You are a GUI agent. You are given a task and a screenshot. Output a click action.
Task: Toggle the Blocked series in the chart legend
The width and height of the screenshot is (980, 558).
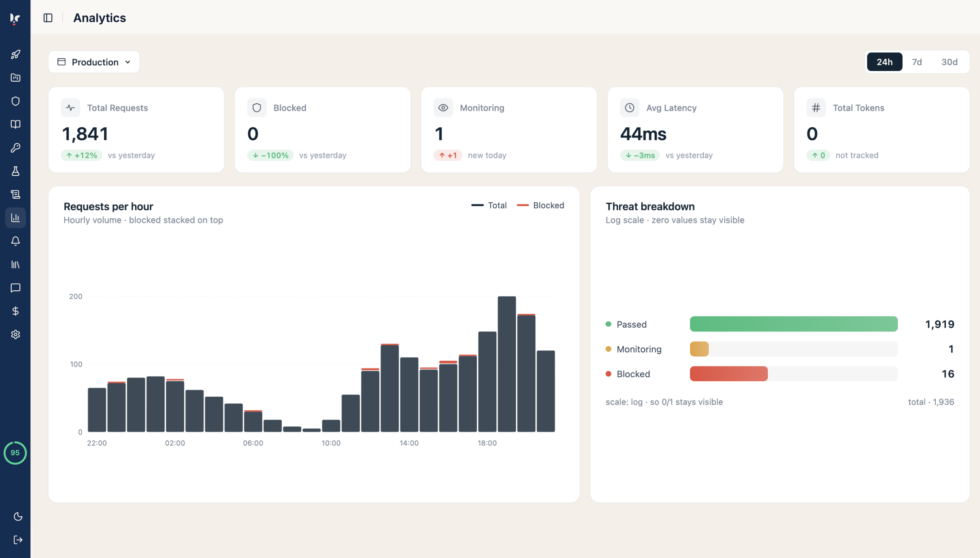pos(541,205)
